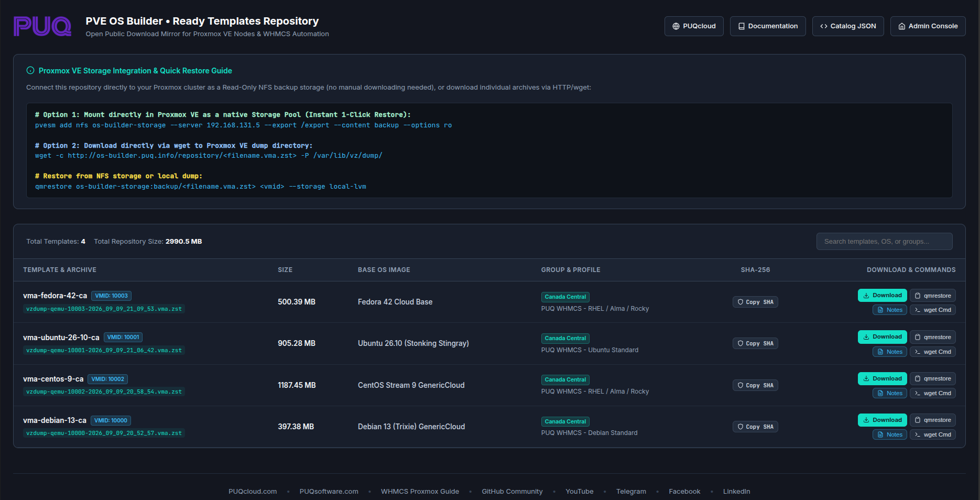Open the PUQcloud globe button
Viewport: 980px width, 500px height.
click(694, 26)
